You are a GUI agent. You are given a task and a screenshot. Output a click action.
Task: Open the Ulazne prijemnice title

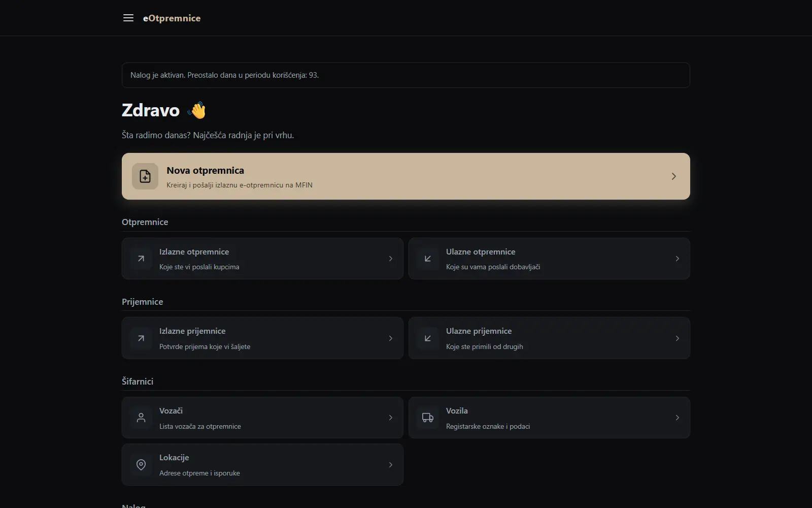479,331
